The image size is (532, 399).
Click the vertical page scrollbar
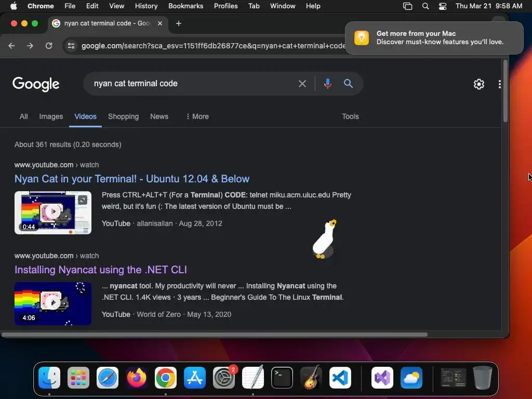point(506,91)
